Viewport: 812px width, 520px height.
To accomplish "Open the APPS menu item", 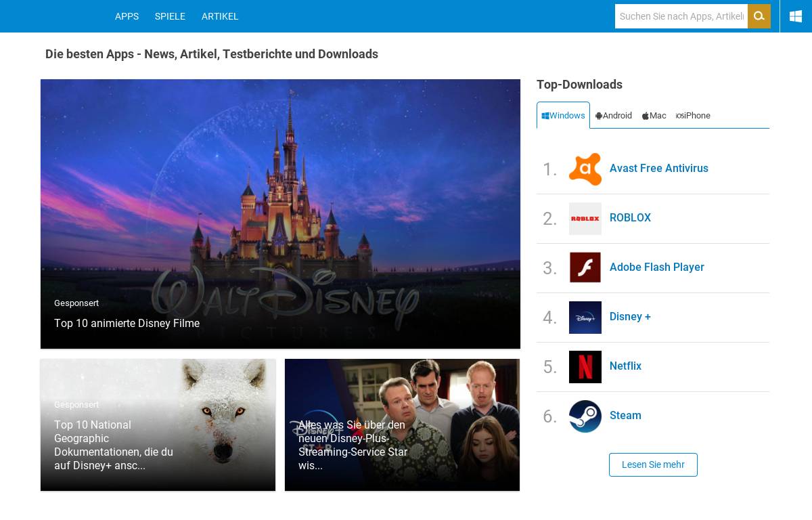I will 127,16.
